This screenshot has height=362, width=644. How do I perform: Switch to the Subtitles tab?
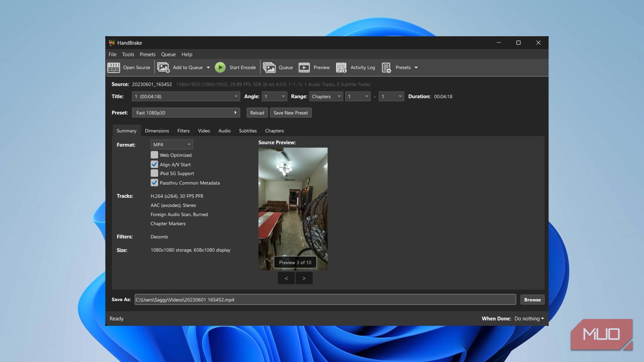248,131
